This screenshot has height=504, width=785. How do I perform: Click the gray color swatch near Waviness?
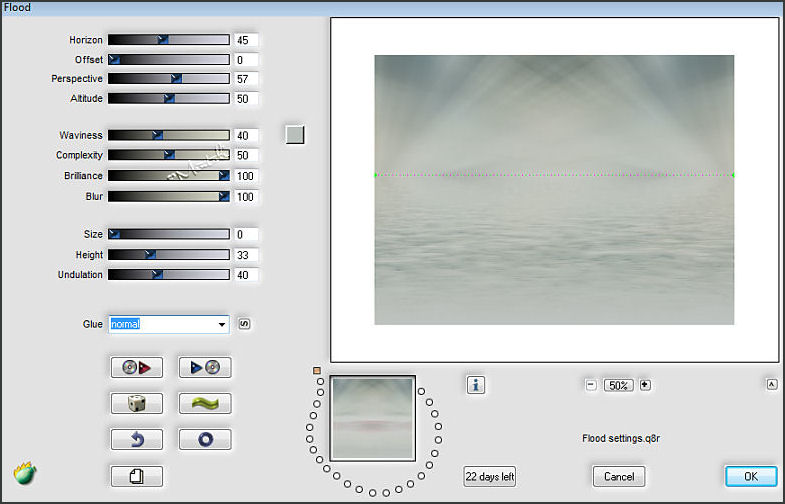pos(294,134)
